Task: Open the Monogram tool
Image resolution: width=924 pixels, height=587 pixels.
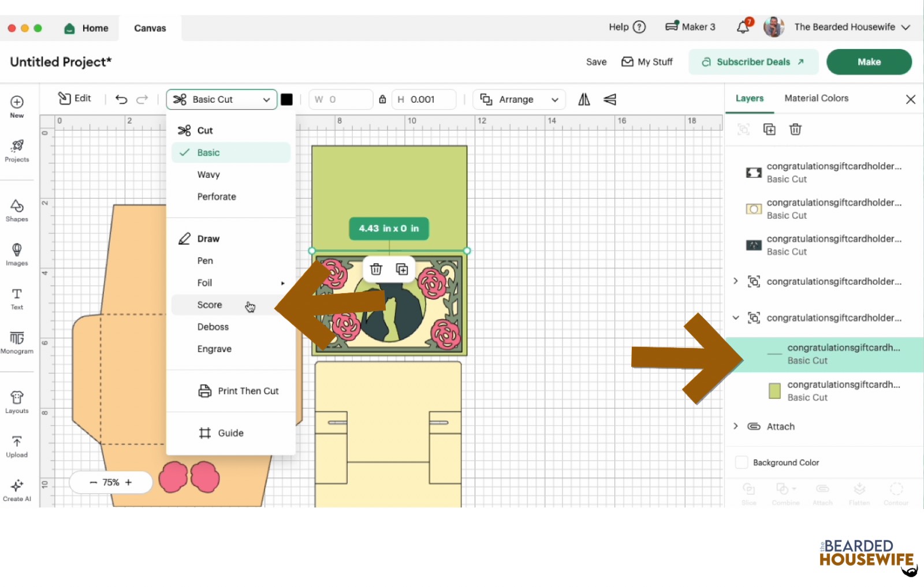Action: click(x=17, y=342)
